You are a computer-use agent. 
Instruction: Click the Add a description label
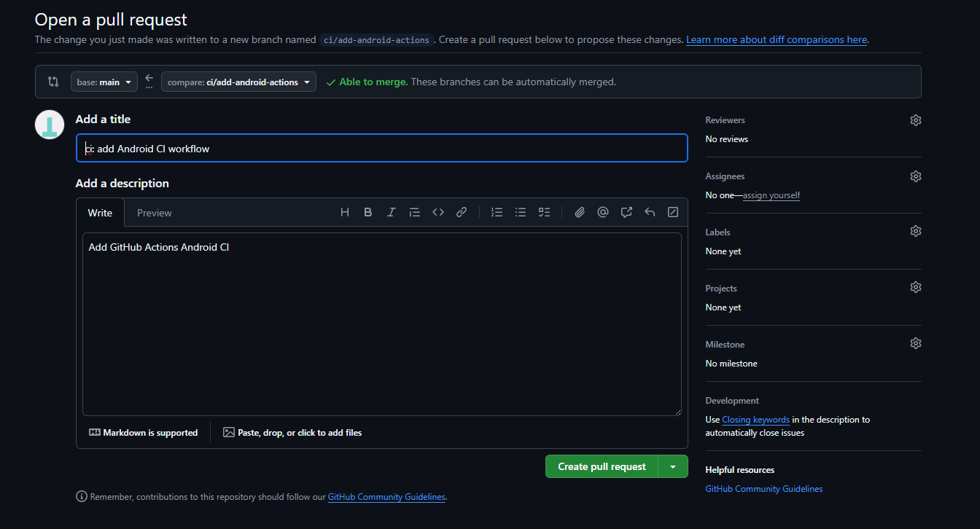(122, 183)
